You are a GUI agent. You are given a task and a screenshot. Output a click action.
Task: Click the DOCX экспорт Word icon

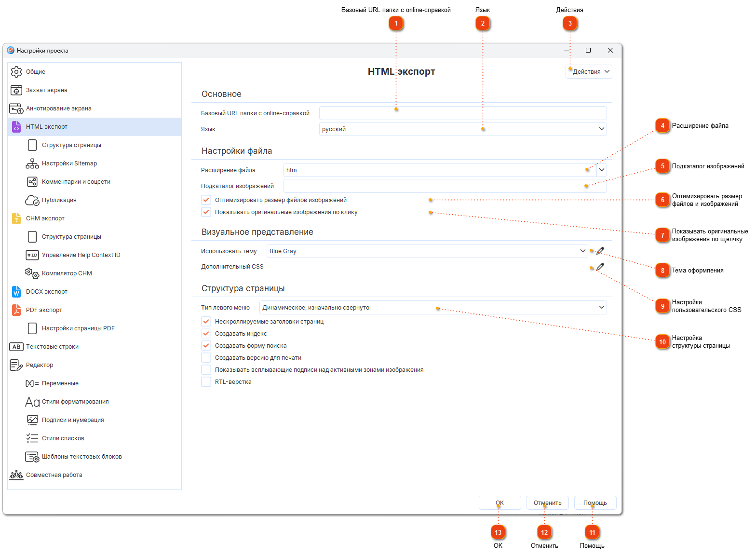(x=16, y=292)
